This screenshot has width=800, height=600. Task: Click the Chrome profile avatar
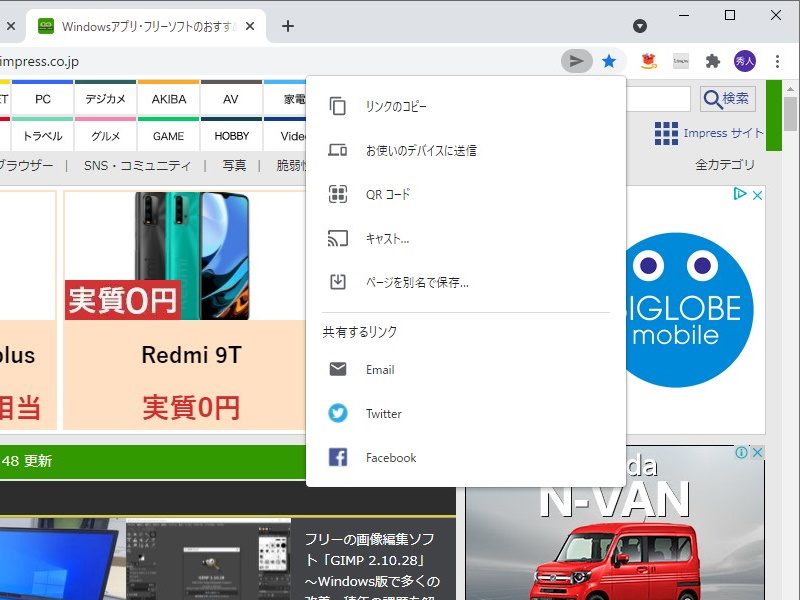(746, 61)
